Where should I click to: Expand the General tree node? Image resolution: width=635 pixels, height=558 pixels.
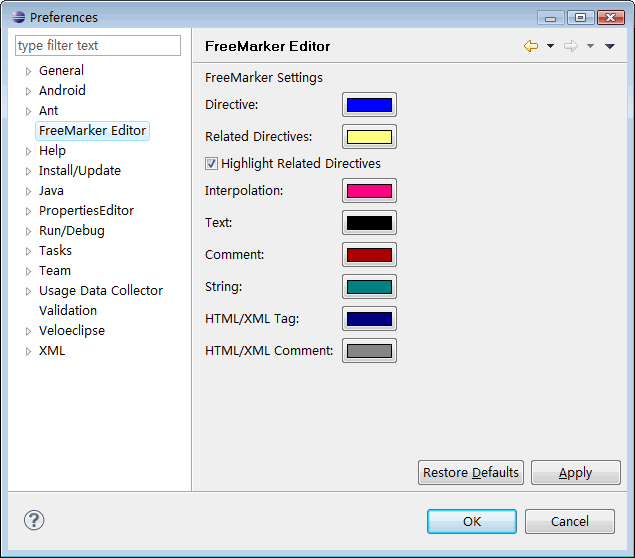click(28, 72)
